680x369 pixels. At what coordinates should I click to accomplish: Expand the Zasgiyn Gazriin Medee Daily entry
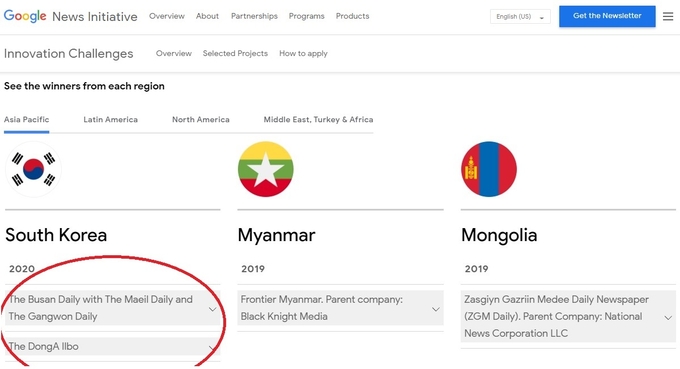tap(568, 316)
